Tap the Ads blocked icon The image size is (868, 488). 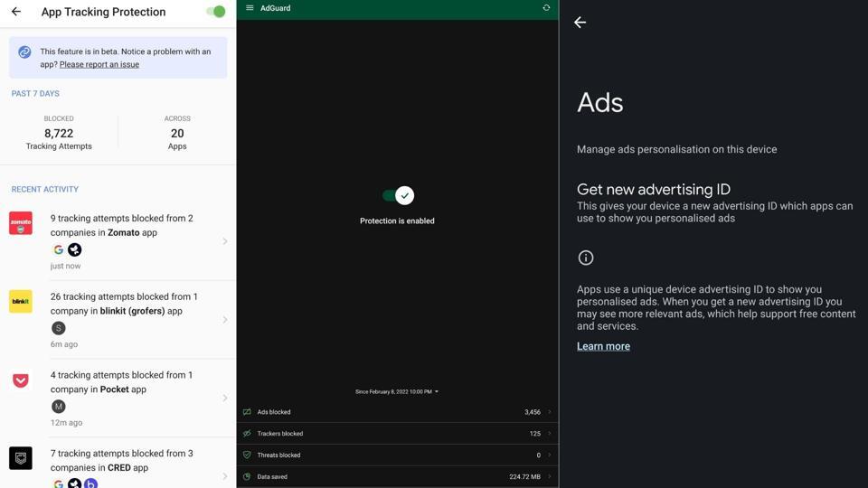(247, 412)
